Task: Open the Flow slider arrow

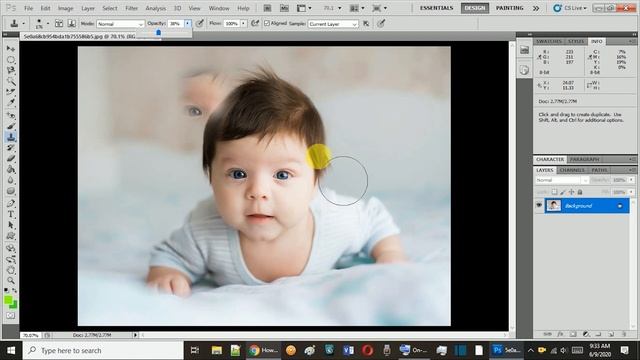Action: [243, 24]
